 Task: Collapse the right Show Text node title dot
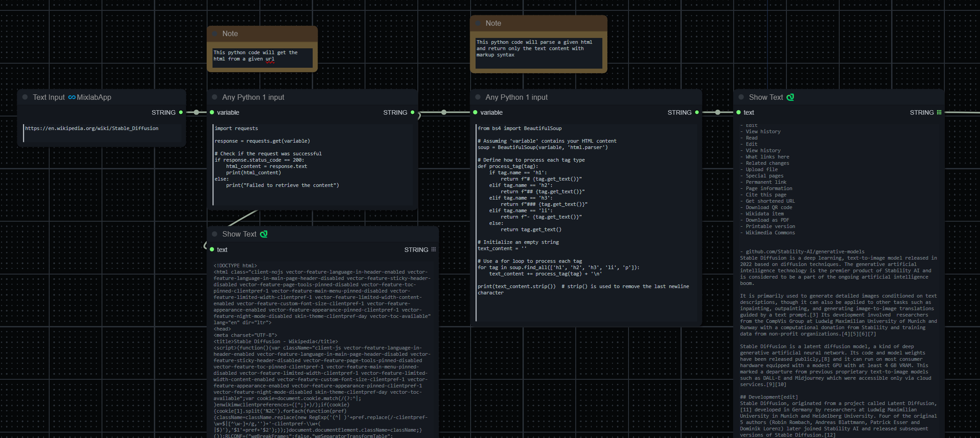(741, 97)
